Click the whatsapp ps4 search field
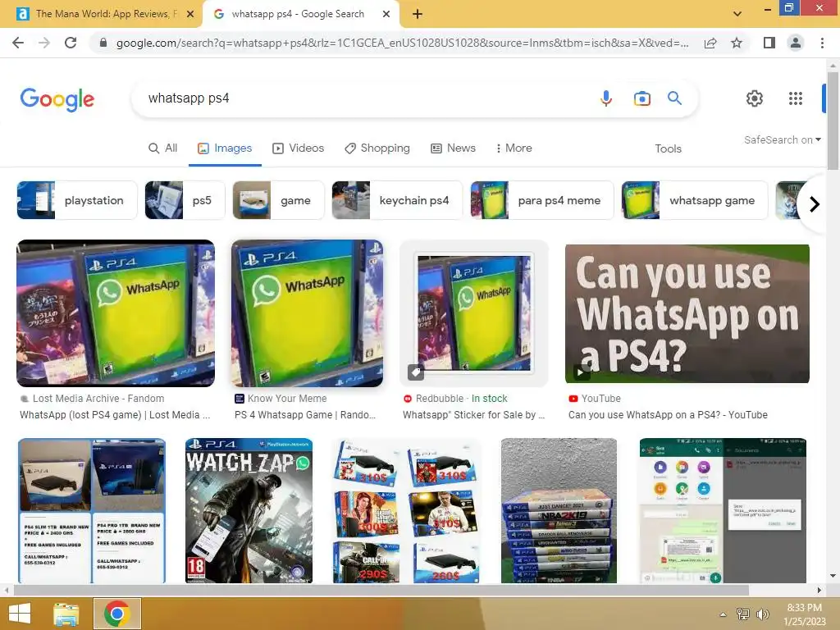Viewport: 840px width, 630px height. pyautogui.click(x=364, y=98)
